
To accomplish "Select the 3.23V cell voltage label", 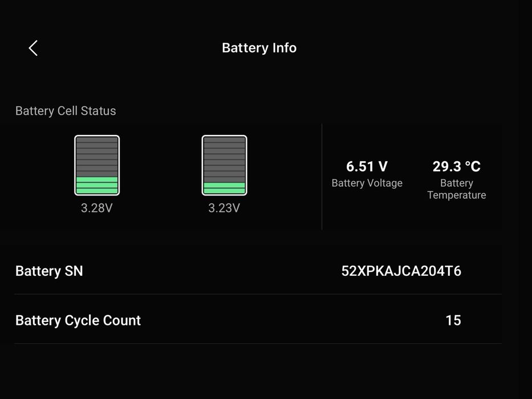I will click(x=224, y=208).
